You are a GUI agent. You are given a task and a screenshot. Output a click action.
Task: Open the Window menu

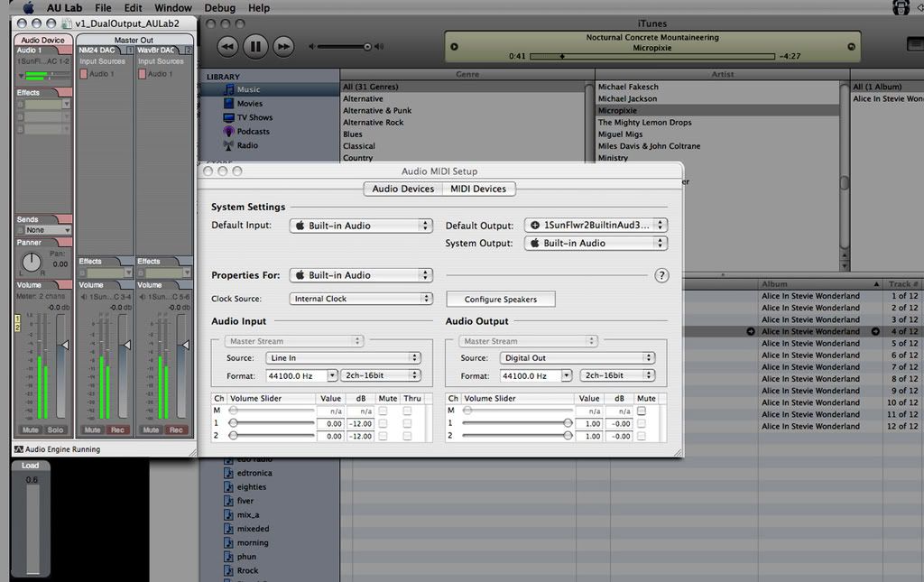tap(173, 7)
